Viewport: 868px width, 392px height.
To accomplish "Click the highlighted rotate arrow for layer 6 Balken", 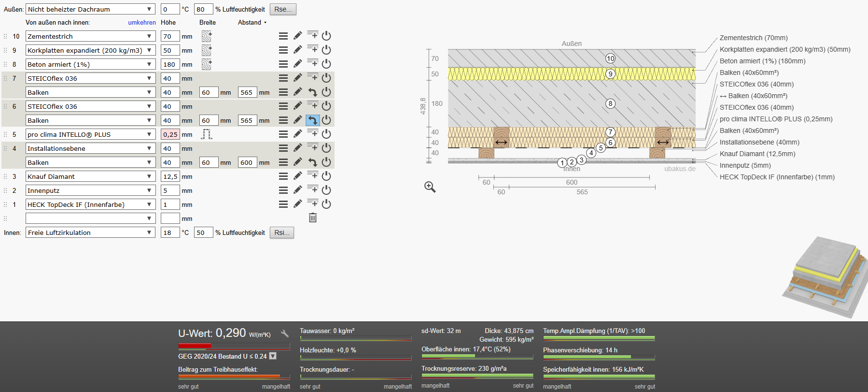I will [313, 120].
